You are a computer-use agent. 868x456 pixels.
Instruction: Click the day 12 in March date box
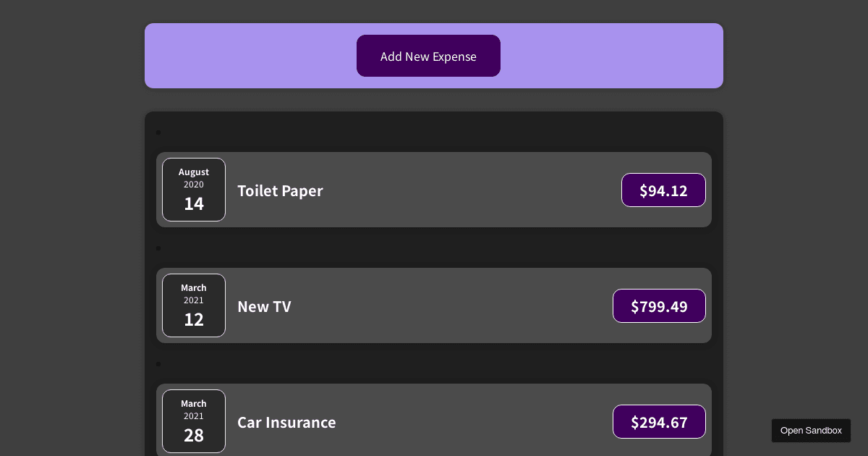pos(194,320)
